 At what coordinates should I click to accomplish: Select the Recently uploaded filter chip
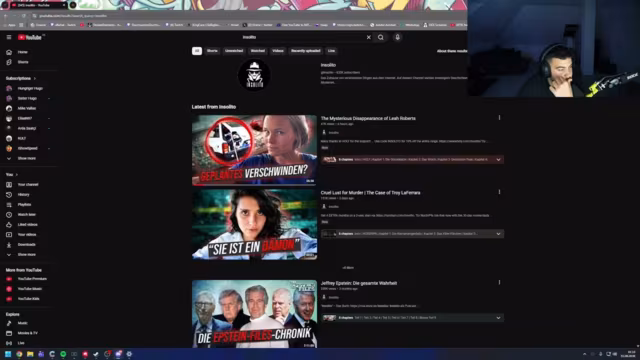pyautogui.click(x=306, y=51)
